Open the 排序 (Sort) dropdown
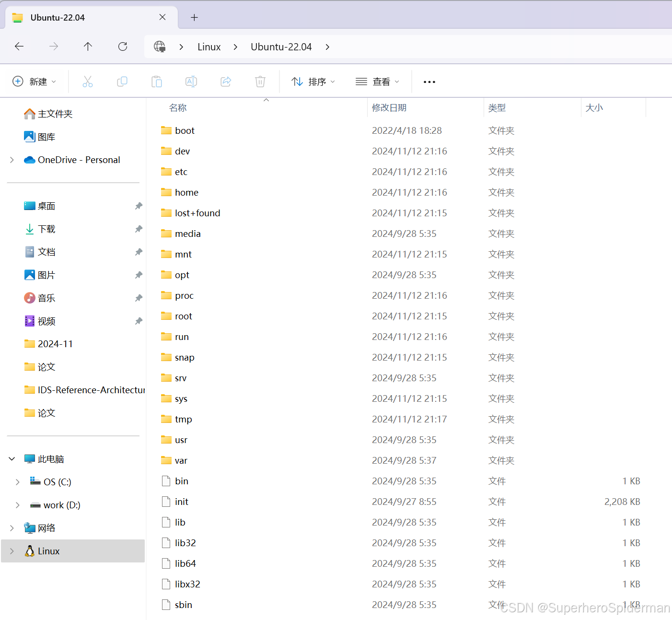The width and height of the screenshot is (672, 620). pos(313,82)
